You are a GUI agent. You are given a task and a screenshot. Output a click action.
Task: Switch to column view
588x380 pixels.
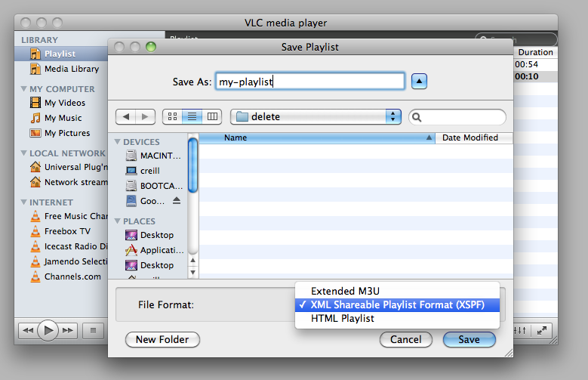pyautogui.click(x=212, y=117)
